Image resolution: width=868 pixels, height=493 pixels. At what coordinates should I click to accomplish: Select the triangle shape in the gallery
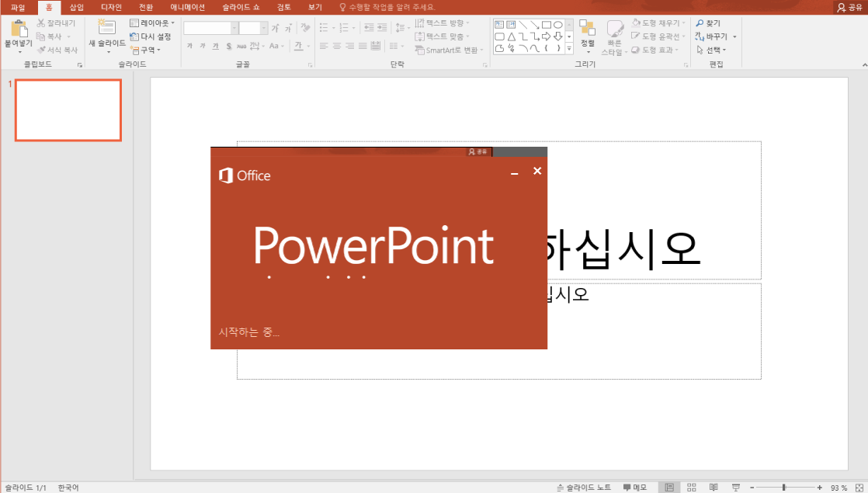click(511, 36)
